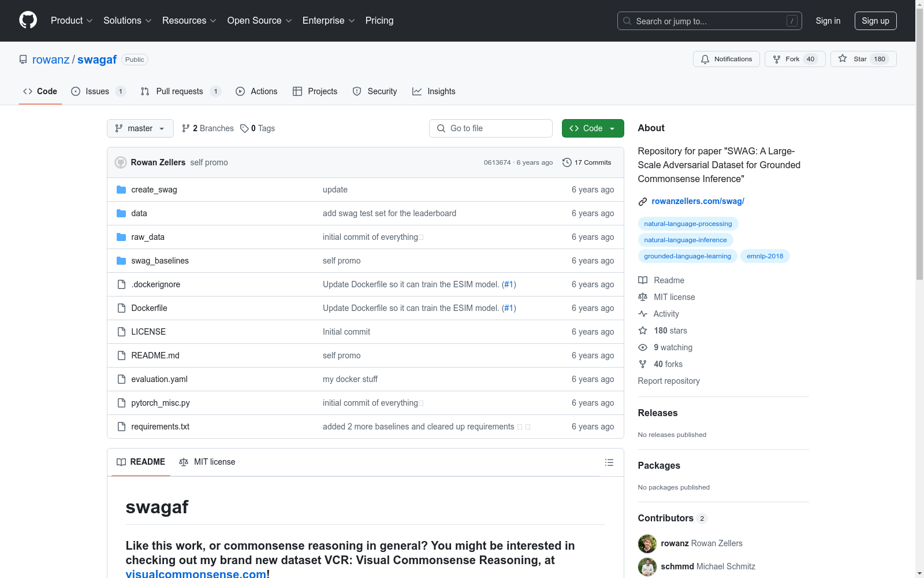
Task: Open the README outline list icon
Action: point(609,462)
